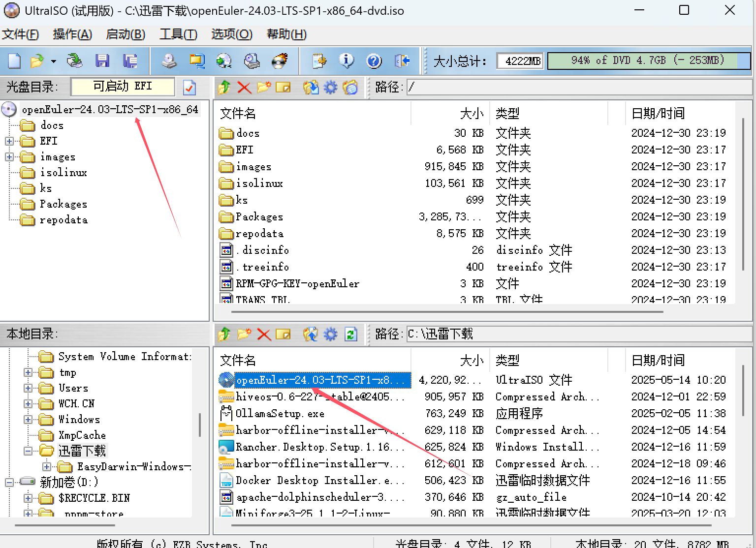The image size is (756, 548).
Task: Select the isolinux folder in the disc tree
Action: click(x=63, y=173)
